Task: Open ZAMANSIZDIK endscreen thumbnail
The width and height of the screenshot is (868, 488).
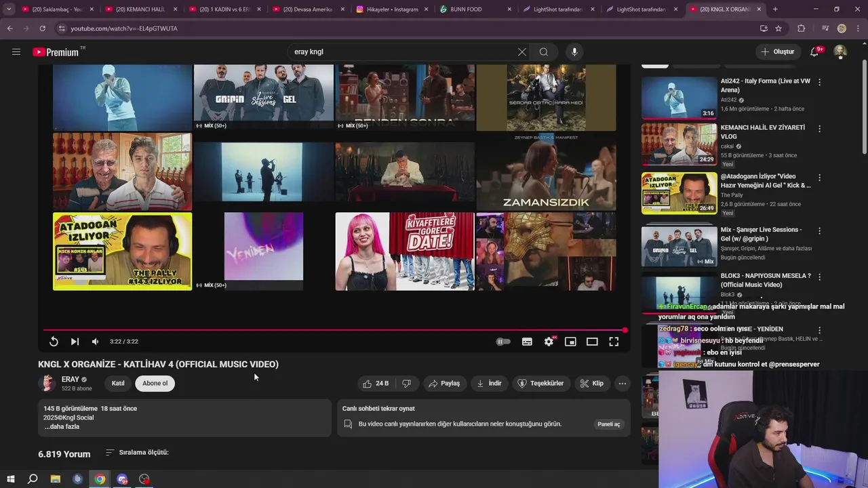Action: [546, 172]
